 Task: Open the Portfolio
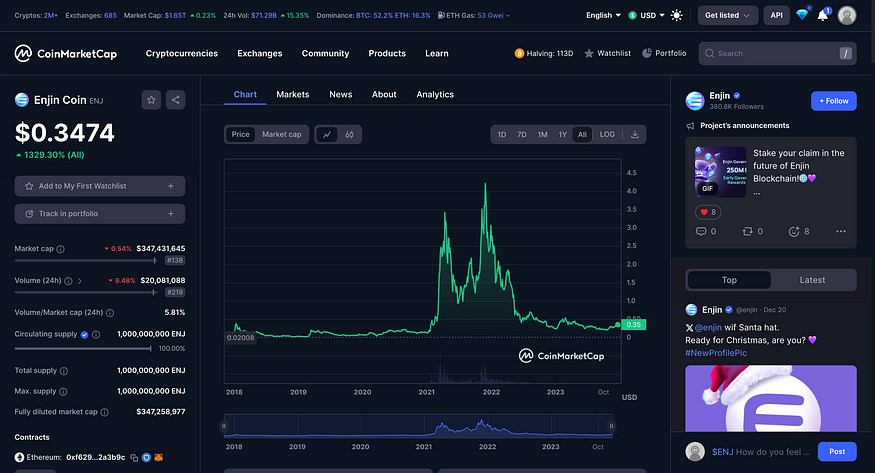[664, 54]
